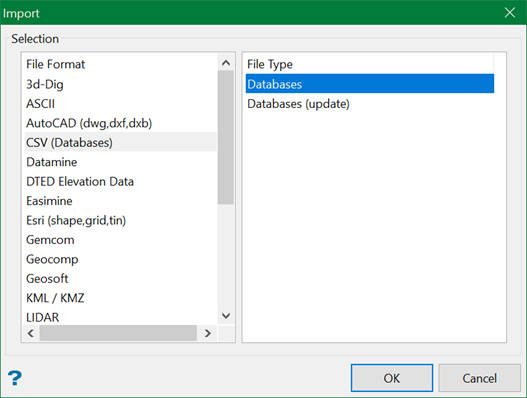Viewport: 527px width, 398px height.
Task: Click the horizontal scroll left arrow
Action: coord(31,333)
